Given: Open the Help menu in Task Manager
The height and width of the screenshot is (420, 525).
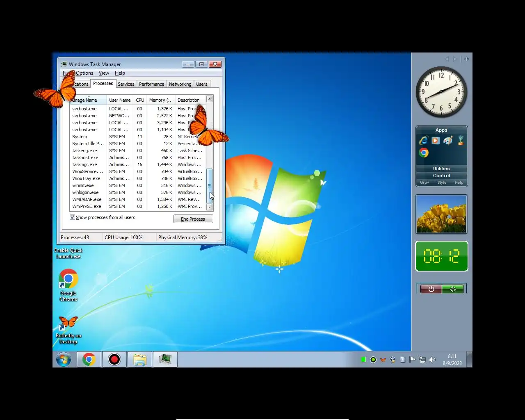Looking at the screenshot, I should click(x=120, y=73).
